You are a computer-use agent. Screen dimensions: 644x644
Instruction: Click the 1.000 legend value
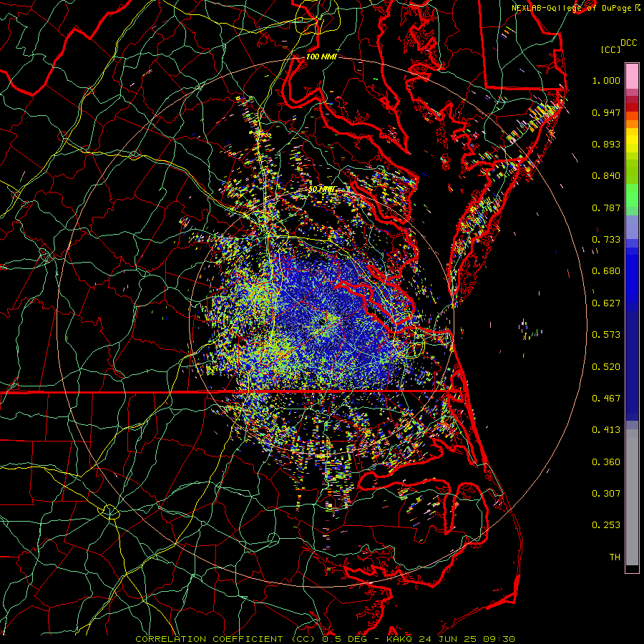click(606, 80)
